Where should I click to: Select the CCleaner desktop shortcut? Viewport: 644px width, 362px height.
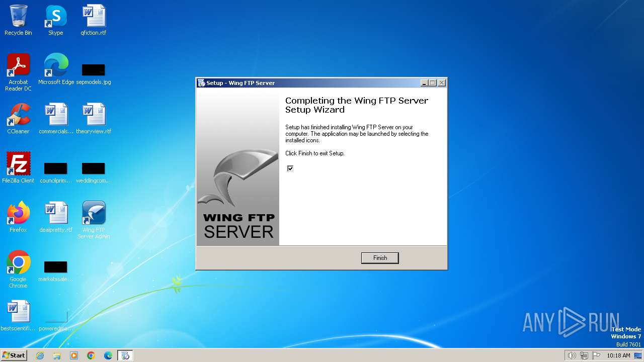tap(18, 119)
